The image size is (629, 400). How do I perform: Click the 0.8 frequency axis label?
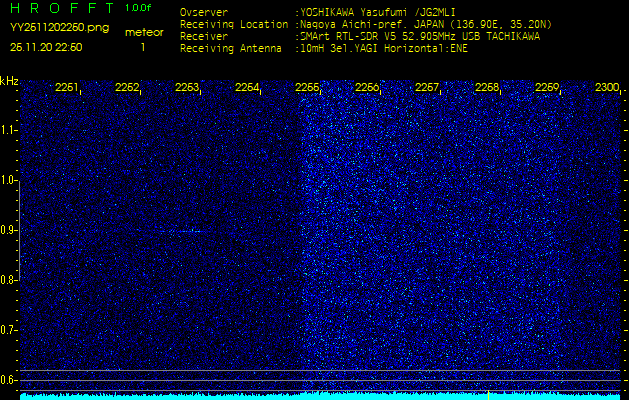[x=7, y=280]
